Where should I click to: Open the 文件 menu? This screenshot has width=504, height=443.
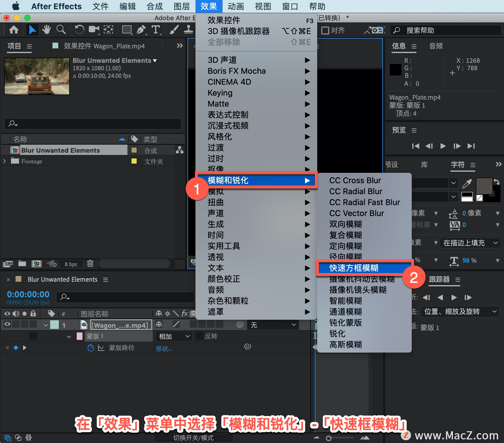tap(100, 6)
